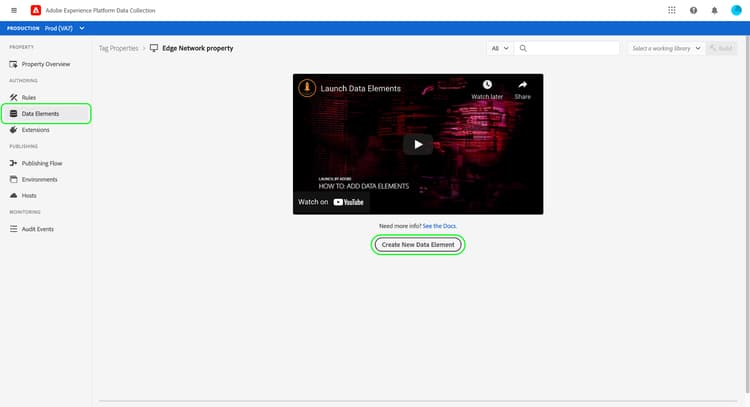Open Watch on YouTube link
Screen dimensions: 750x407
[x=331, y=202]
